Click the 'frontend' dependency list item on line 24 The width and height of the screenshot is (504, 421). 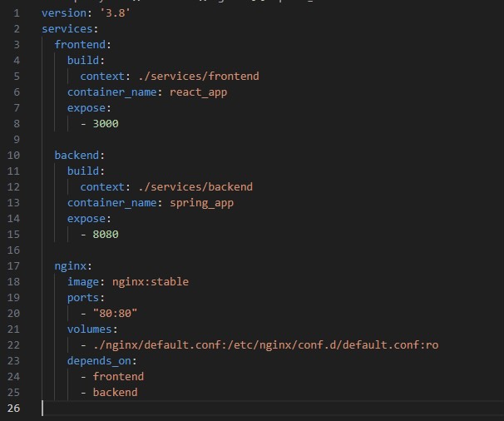(118, 376)
